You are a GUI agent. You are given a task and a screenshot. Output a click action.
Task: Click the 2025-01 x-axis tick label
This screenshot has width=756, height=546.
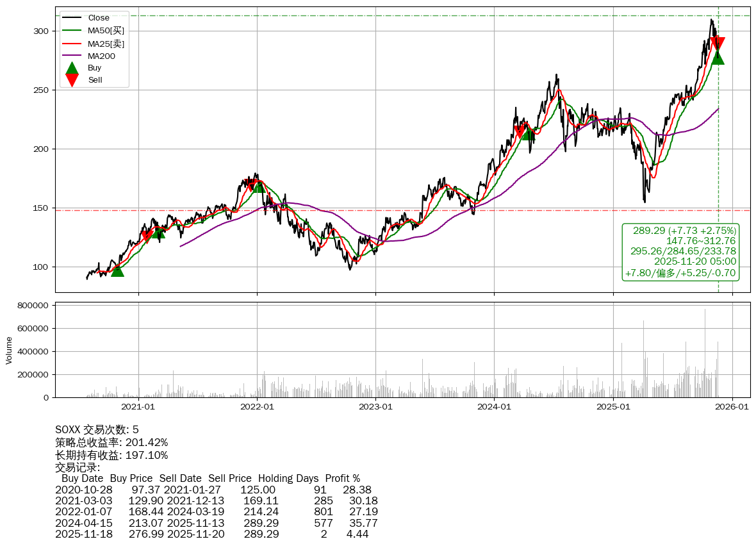(613, 406)
